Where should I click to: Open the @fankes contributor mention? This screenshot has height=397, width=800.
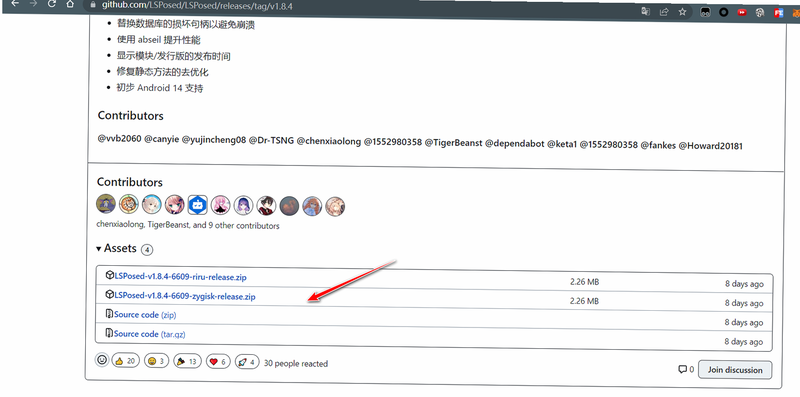pyautogui.click(x=658, y=145)
